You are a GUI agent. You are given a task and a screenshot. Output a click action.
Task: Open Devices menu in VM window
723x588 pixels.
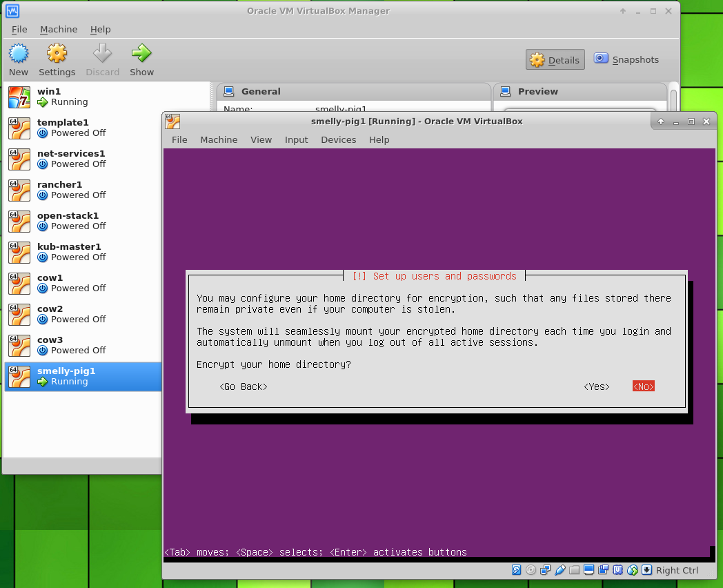point(339,139)
